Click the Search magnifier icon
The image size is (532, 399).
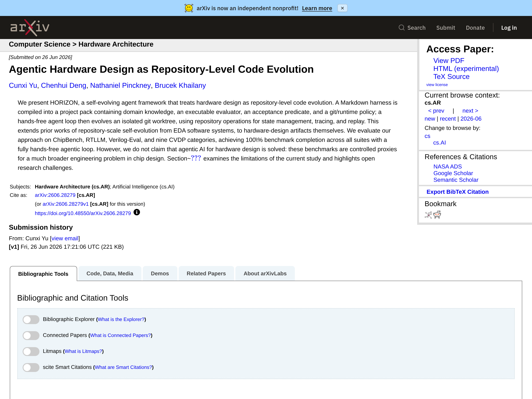401,28
